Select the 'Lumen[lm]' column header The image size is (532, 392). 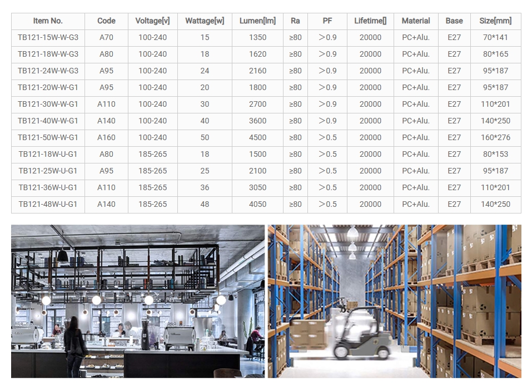coord(257,21)
